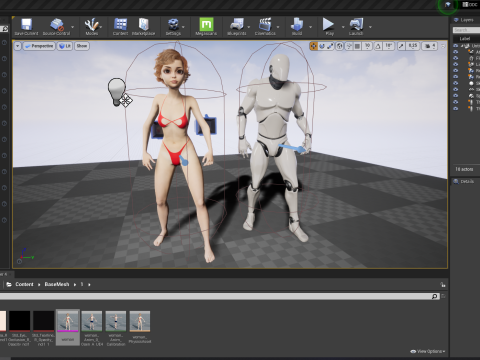Screen dimensions: 480x360
Task: Open editor Settings
Action: 173,27
